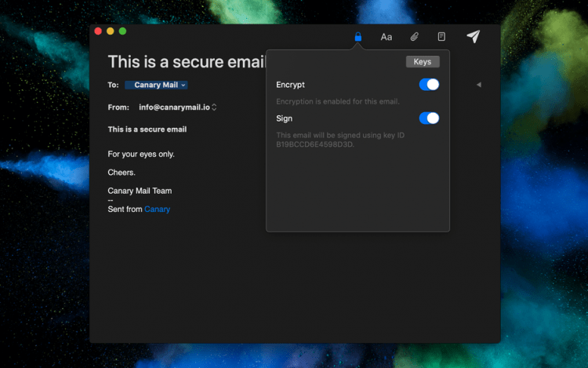
Task: Maximize the compose window with green button
Action: [x=122, y=31]
